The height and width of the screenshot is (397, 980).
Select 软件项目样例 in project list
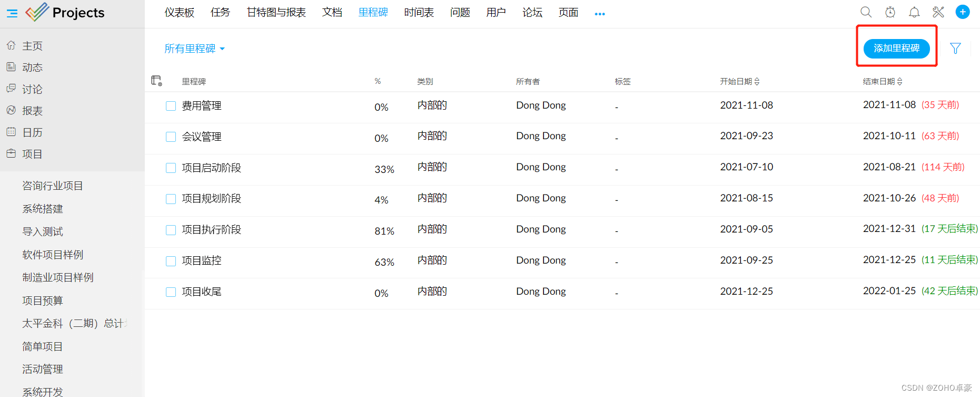coord(53,255)
